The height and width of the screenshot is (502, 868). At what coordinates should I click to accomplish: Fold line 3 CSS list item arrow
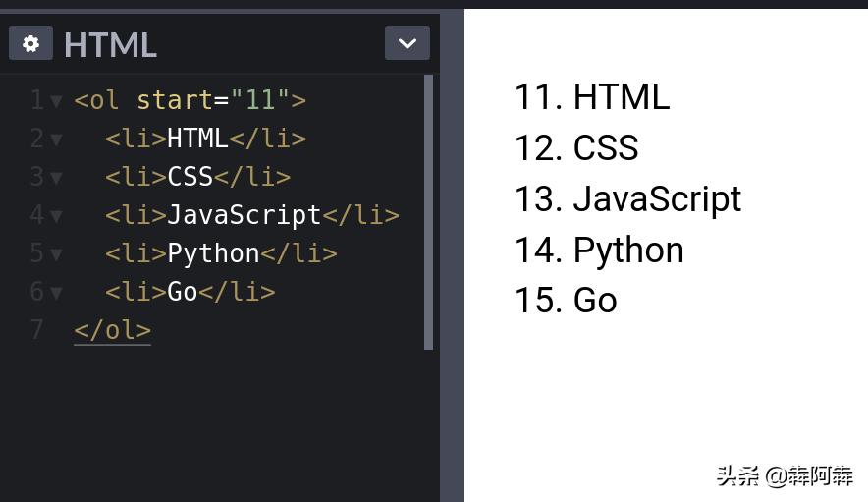tap(56, 177)
